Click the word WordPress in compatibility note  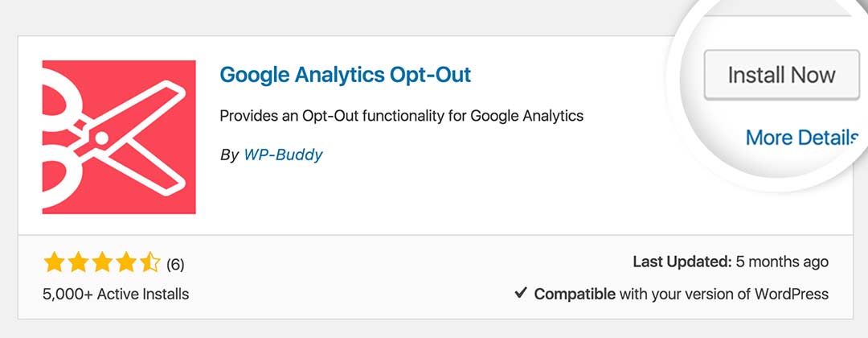click(790, 294)
